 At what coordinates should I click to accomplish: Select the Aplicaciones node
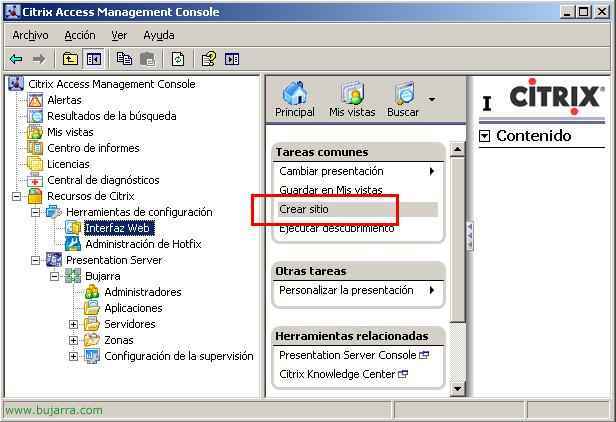pyautogui.click(x=133, y=308)
